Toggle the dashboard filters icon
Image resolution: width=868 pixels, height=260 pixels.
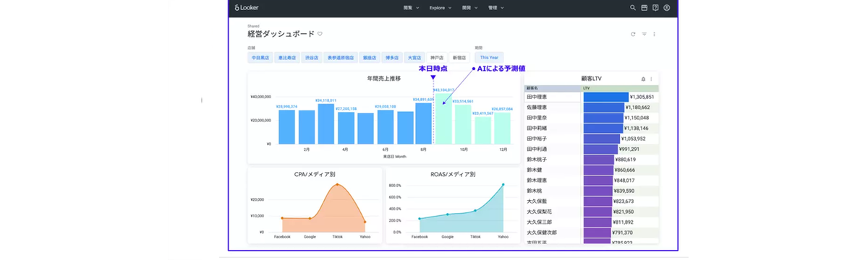coord(644,34)
